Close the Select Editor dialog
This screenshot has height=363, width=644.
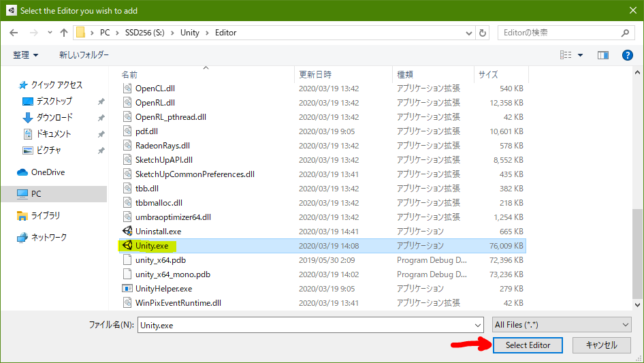click(x=633, y=10)
